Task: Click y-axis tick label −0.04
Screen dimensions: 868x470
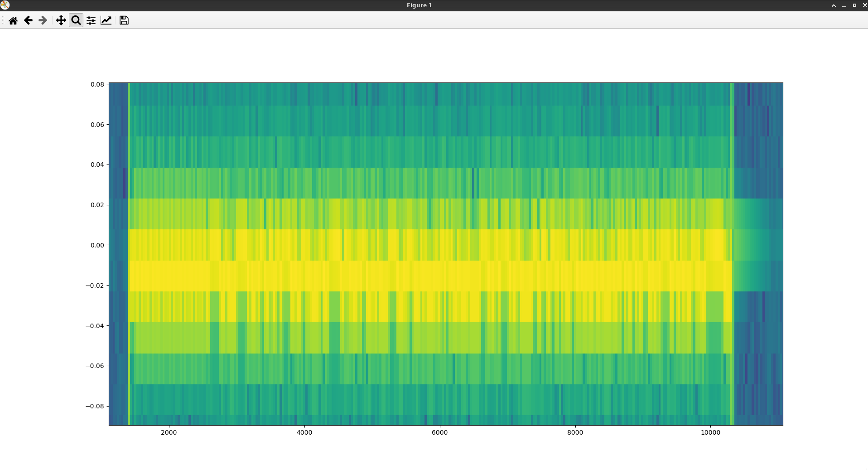Action: (x=95, y=326)
